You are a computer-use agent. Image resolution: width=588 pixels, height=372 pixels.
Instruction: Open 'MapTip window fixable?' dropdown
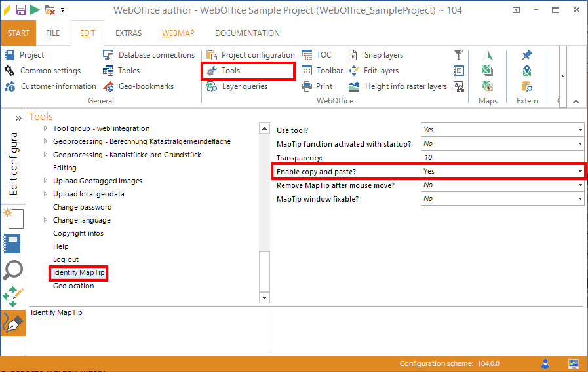[580, 199]
